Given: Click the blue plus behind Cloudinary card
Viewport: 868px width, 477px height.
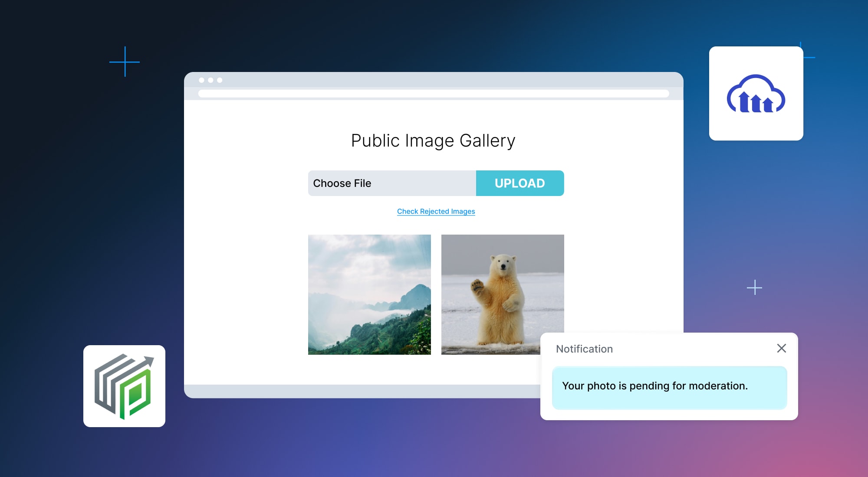Looking at the screenshot, I should pyautogui.click(x=809, y=57).
